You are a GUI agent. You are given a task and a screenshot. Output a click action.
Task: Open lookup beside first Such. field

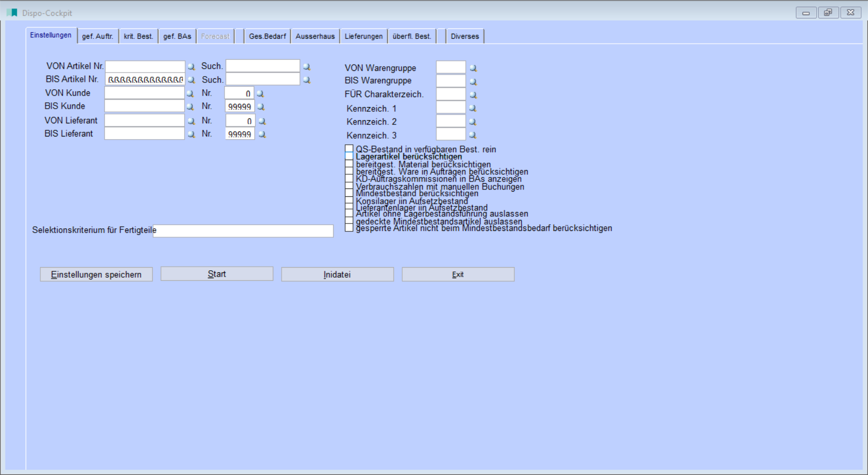307,67
